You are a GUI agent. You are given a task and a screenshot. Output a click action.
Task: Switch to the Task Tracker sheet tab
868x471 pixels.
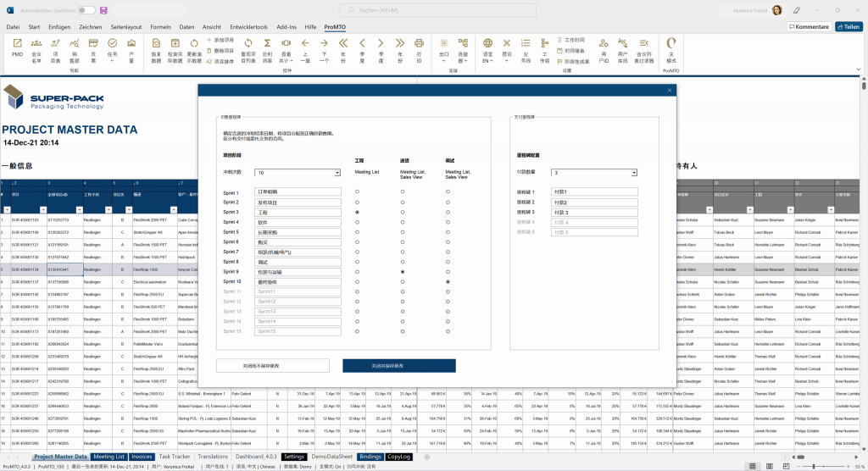(x=175, y=457)
